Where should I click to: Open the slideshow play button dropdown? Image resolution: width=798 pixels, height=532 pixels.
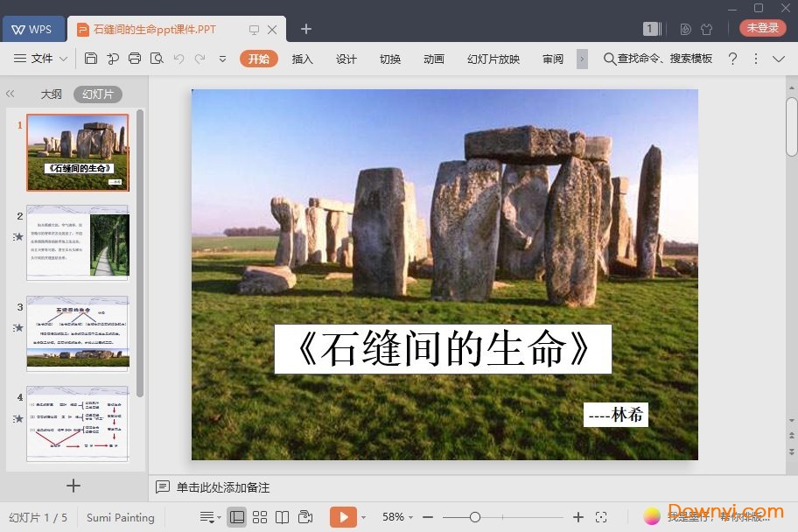[362, 517]
